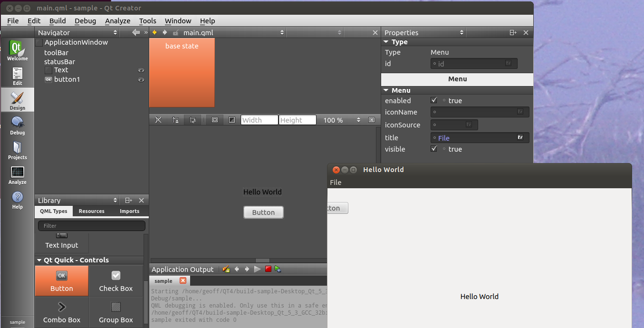
Task: Split the Library panel
Action: (x=128, y=200)
